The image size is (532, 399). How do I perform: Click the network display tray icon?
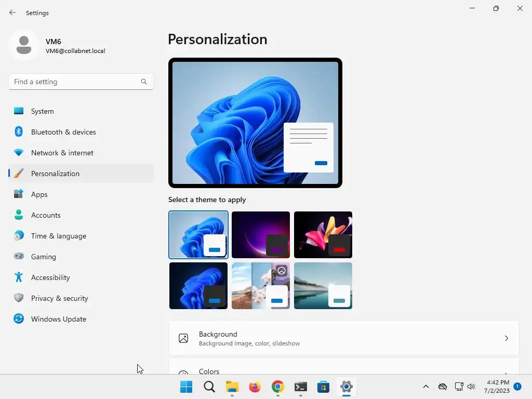459,387
